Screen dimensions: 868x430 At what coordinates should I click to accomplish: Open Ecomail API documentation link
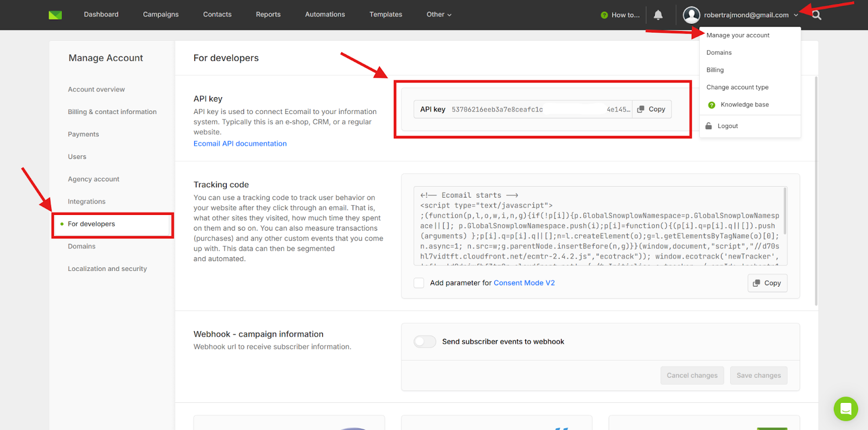[240, 144]
